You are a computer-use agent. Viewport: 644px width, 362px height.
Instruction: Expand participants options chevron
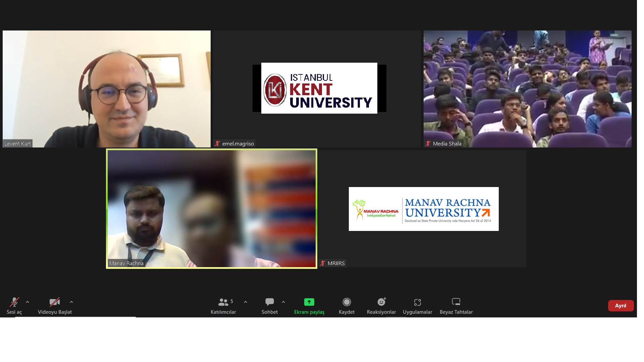click(x=246, y=302)
